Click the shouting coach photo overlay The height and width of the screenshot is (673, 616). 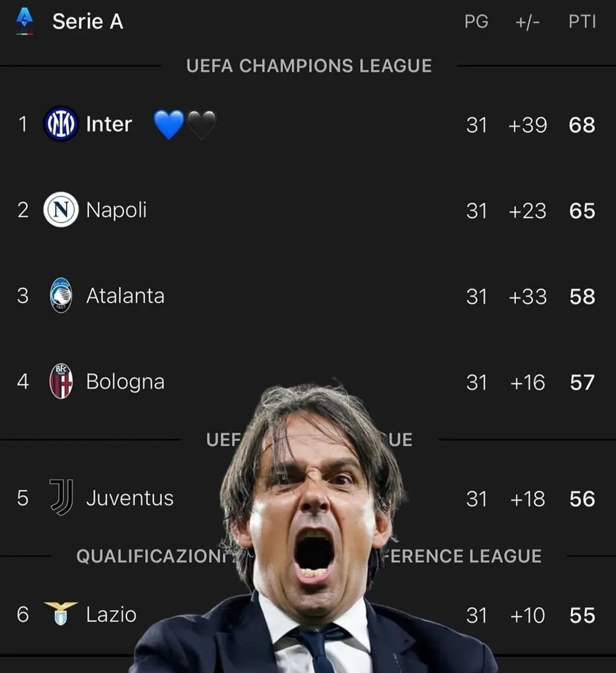313,525
